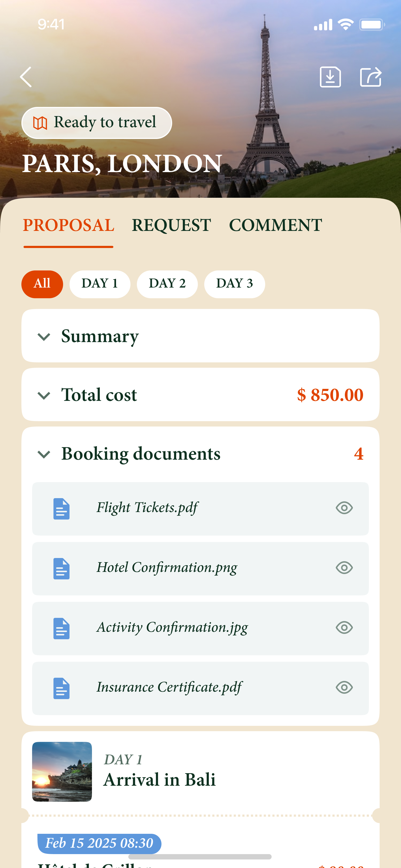Select the DAY 3 filter chip

tap(234, 284)
